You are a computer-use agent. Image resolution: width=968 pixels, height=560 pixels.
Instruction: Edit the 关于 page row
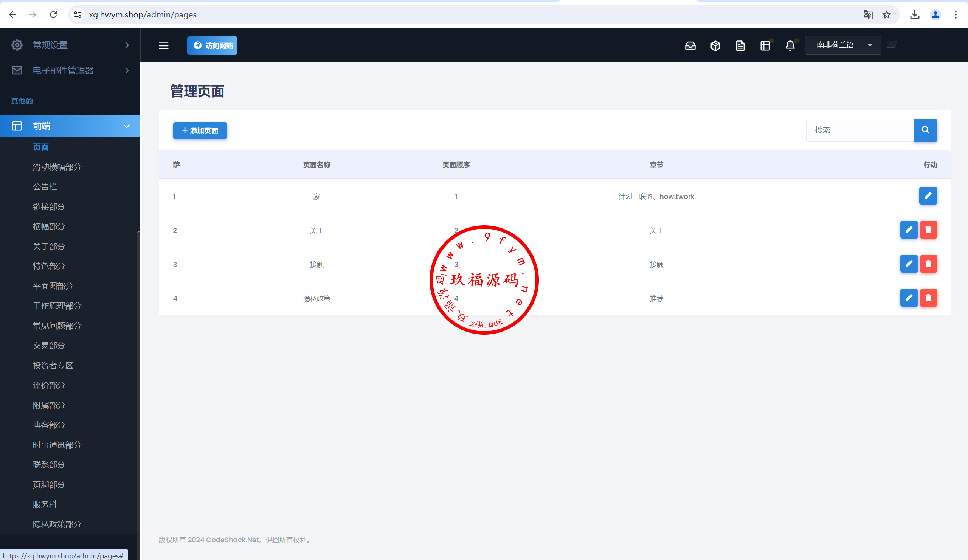[x=909, y=230]
